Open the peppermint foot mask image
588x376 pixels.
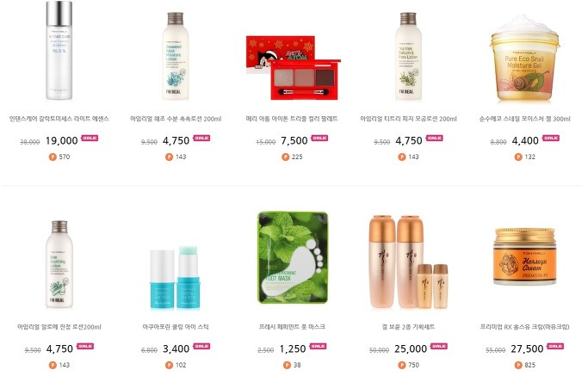(x=293, y=257)
